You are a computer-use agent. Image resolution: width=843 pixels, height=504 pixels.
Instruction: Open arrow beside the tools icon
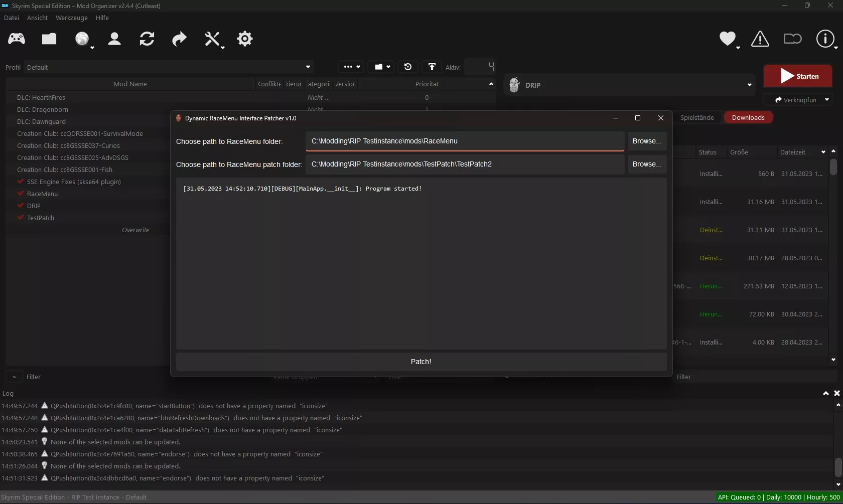(223, 48)
